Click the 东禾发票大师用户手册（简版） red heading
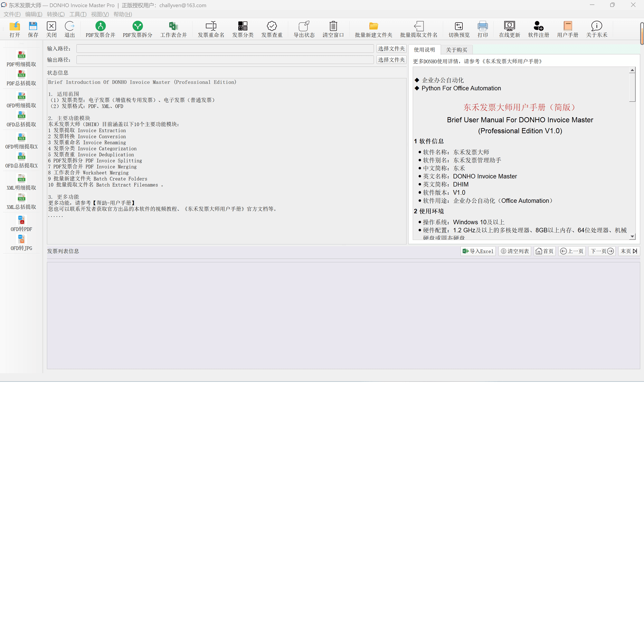Screen dimensions: 644x644 pos(520,107)
